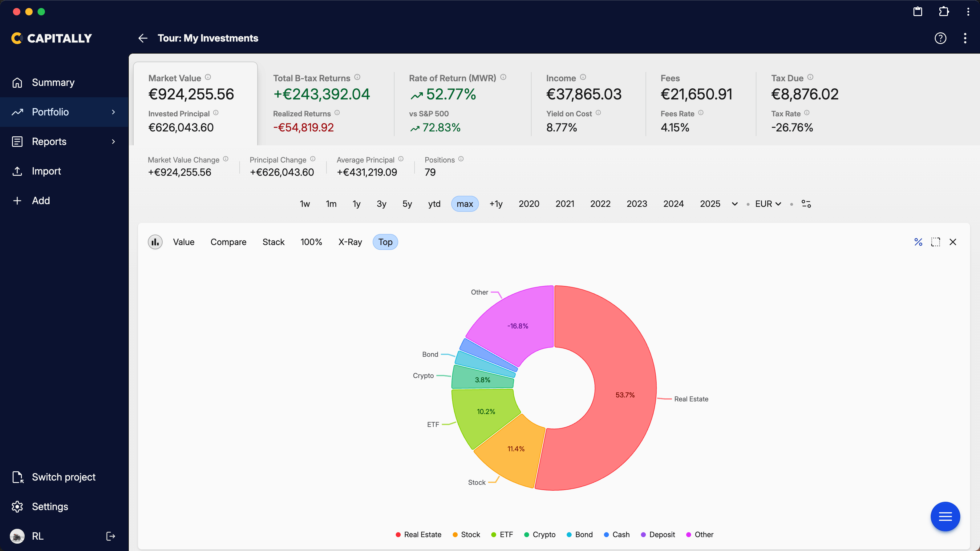Open Settings in the sidebar
The height and width of the screenshot is (551, 980).
point(64,507)
